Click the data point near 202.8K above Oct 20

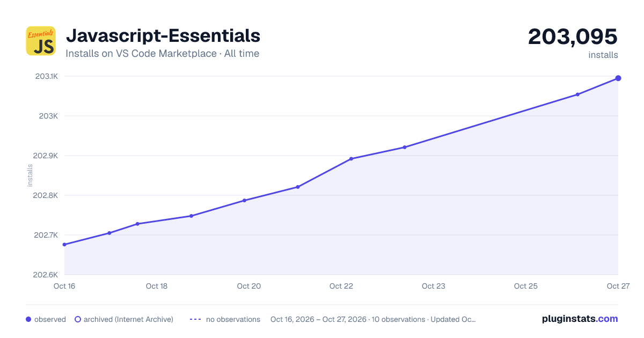(x=244, y=201)
